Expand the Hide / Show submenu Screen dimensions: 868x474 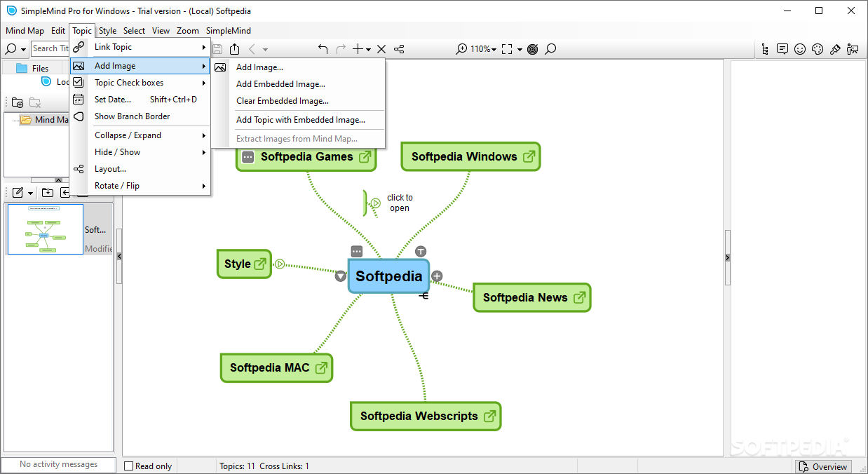[x=140, y=152]
